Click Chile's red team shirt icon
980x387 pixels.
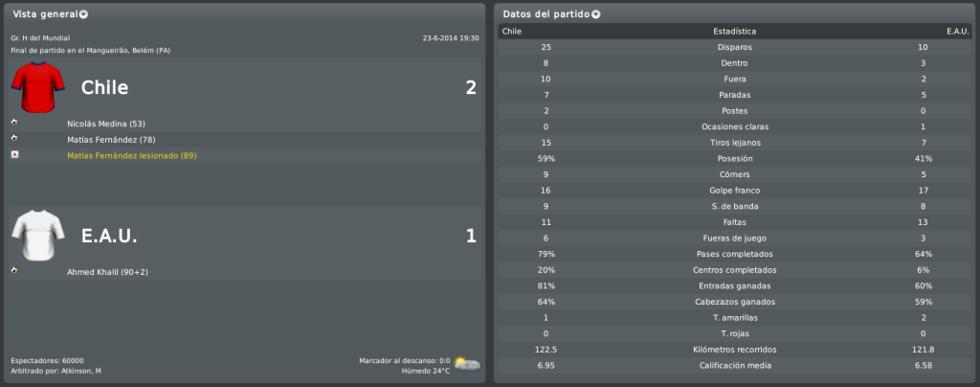38,87
